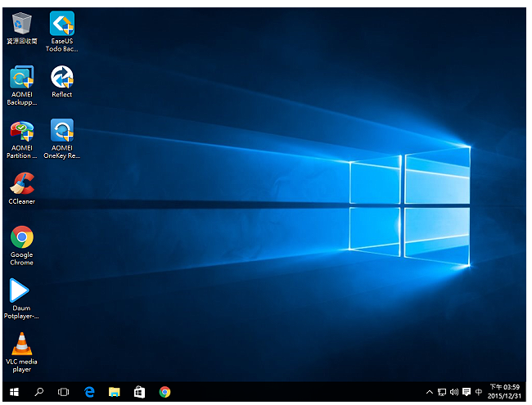Select the Google Chrome desktop shortcut
The width and height of the screenshot is (532, 405).
22,246
